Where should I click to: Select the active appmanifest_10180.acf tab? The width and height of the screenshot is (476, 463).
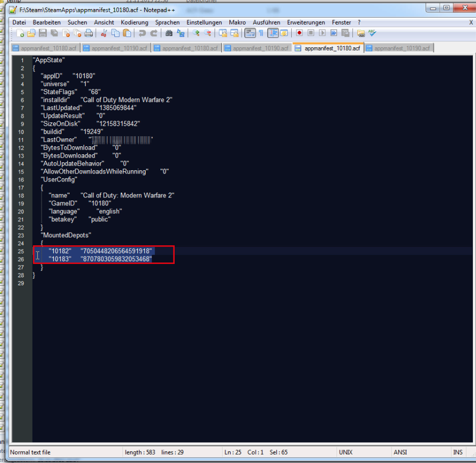tap(329, 48)
